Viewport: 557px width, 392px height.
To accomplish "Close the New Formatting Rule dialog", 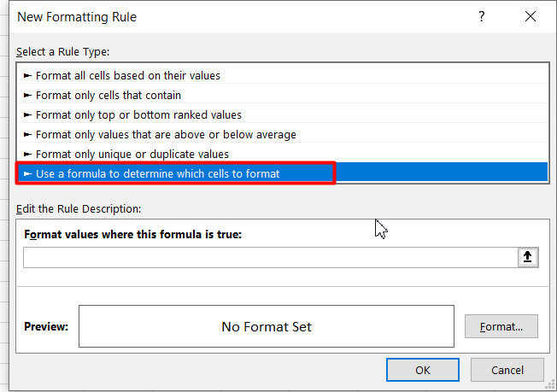I will [531, 16].
